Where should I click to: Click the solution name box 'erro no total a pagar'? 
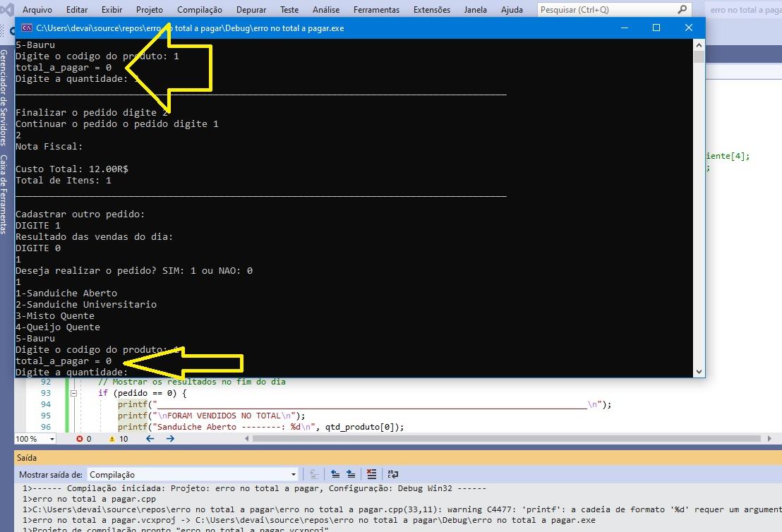click(x=745, y=10)
